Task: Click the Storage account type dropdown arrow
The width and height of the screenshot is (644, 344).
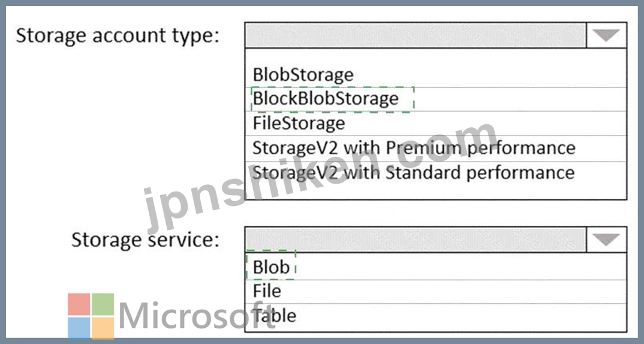Action: tap(607, 35)
